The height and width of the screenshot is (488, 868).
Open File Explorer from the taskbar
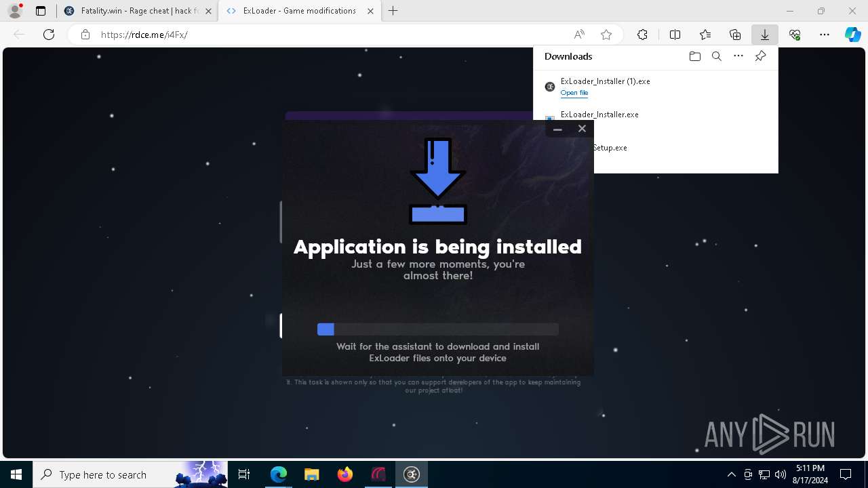312,474
